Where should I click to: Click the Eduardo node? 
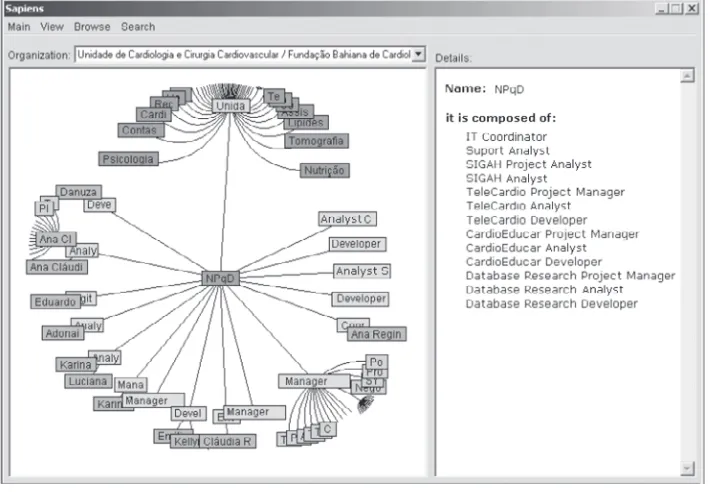tap(55, 302)
